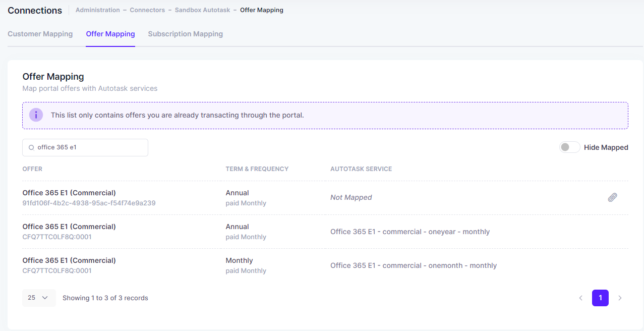Click 'Map portal offers with Autotask services' subtitle
The width and height of the screenshot is (644, 331).
[x=90, y=88]
